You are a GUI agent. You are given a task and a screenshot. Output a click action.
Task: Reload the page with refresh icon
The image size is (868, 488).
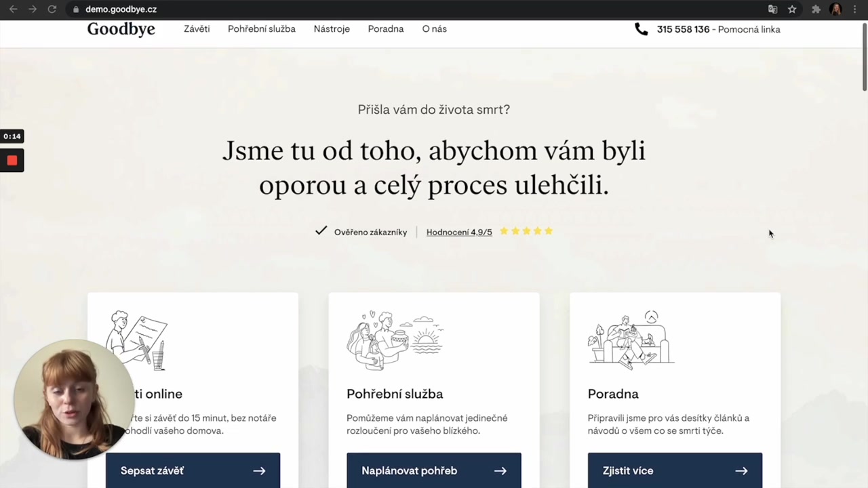(52, 9)
